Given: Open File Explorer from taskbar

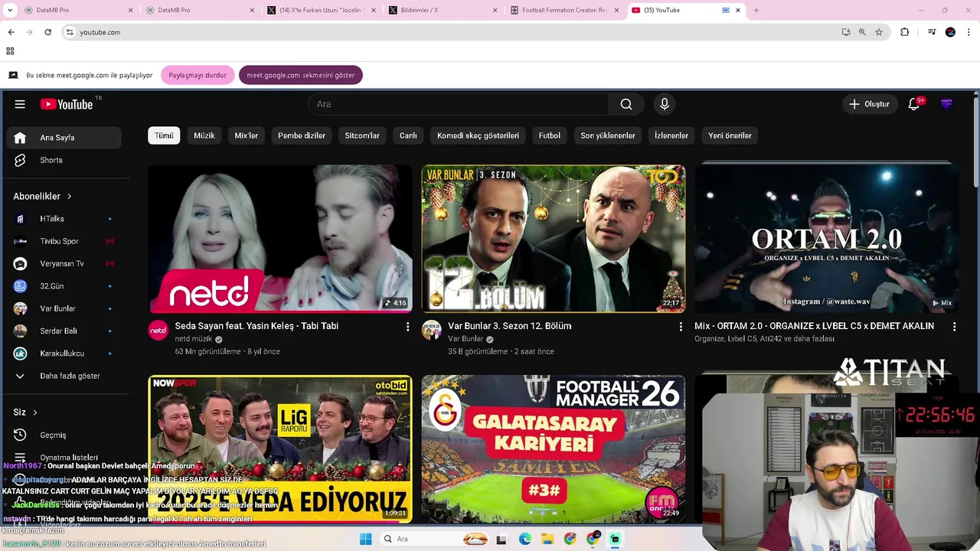Looking at the screenshot, I should (x=547, y=539).
